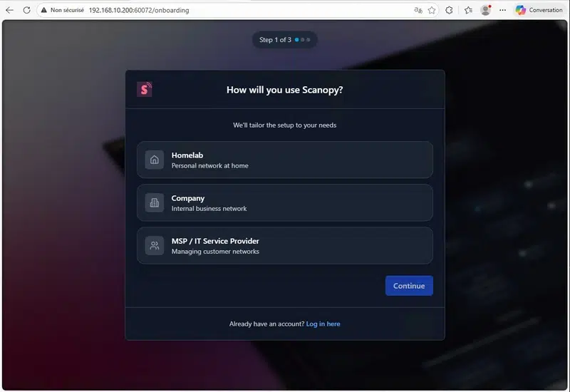
Task: Open the favorites list icon
Action: [468, 10]
